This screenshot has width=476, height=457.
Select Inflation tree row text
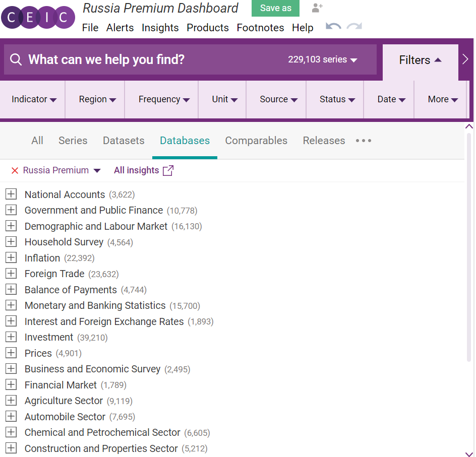point(42,258)
